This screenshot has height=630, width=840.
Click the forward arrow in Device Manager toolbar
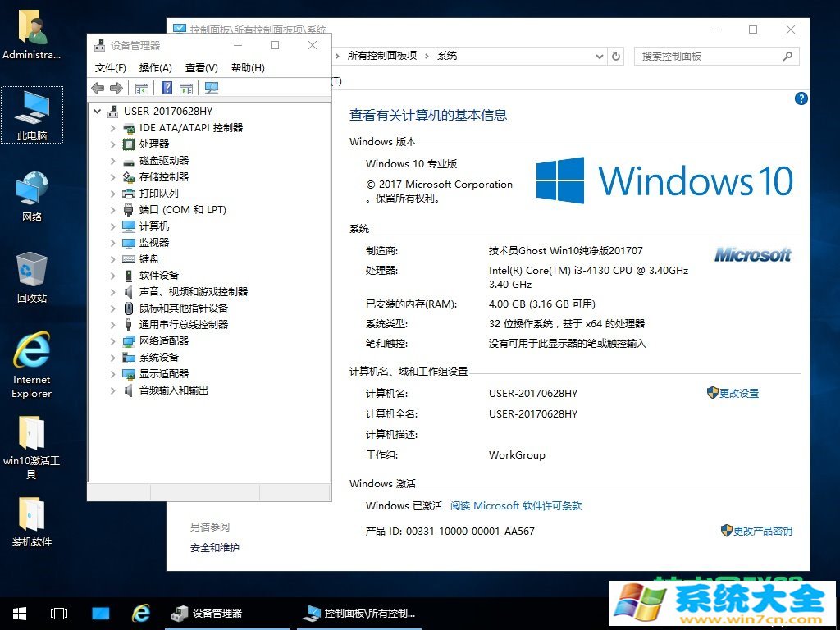116,88
